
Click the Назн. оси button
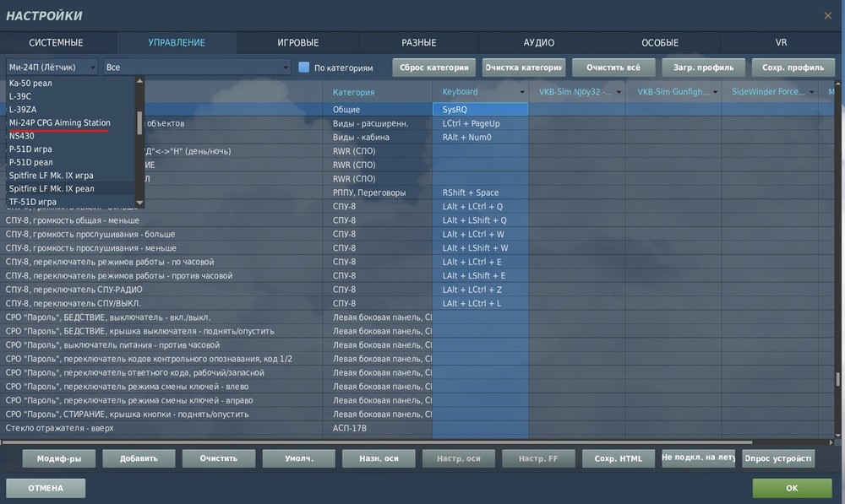[x=379, y=458]
